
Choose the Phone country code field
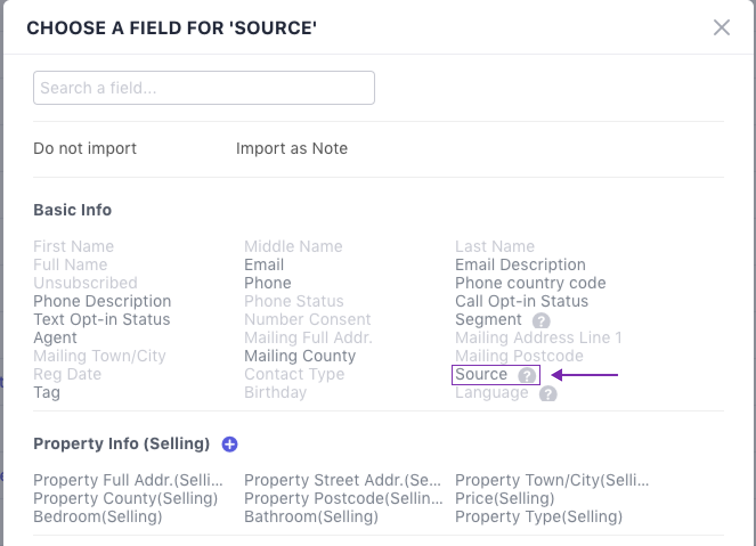click(x=530, y=283)
